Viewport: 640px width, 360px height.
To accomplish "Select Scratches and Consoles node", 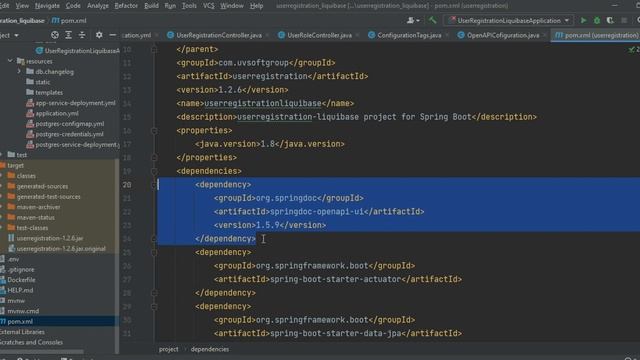I will click(31, 342).
